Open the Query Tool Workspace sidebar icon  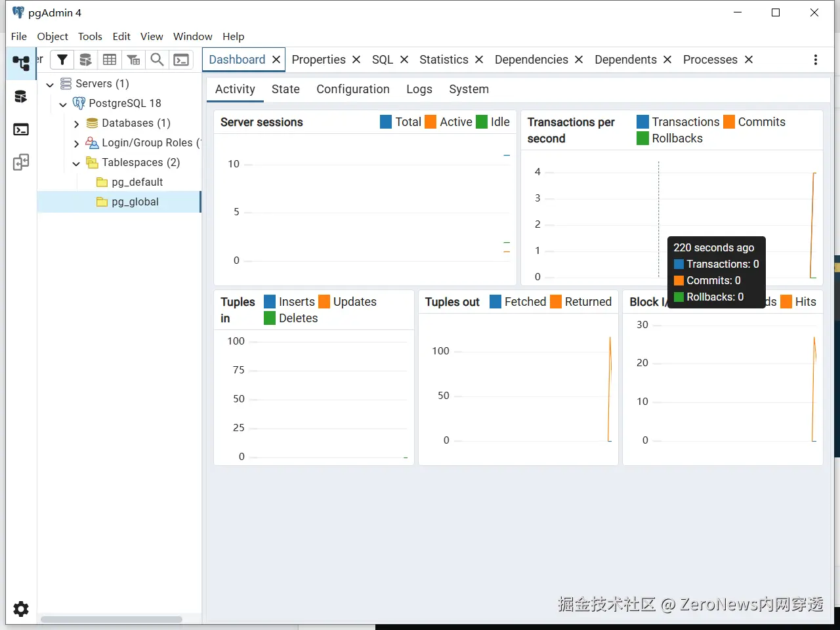[21, 96]
